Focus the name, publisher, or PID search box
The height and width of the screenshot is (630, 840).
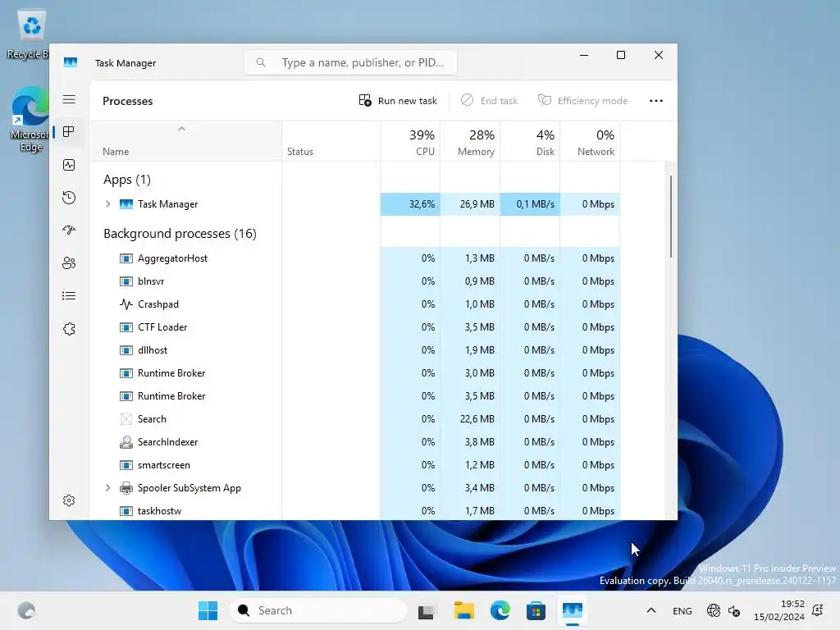click(350, 62)
